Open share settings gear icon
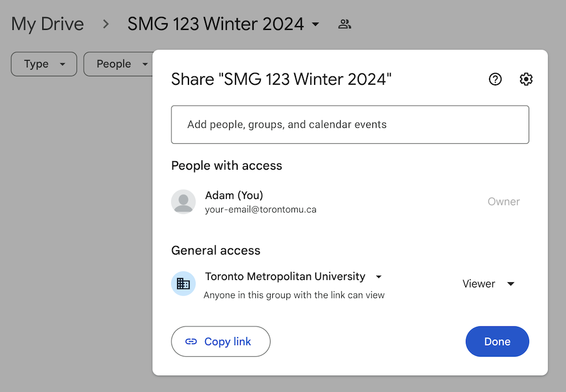 pyautogui.click(x=526, y=80)
